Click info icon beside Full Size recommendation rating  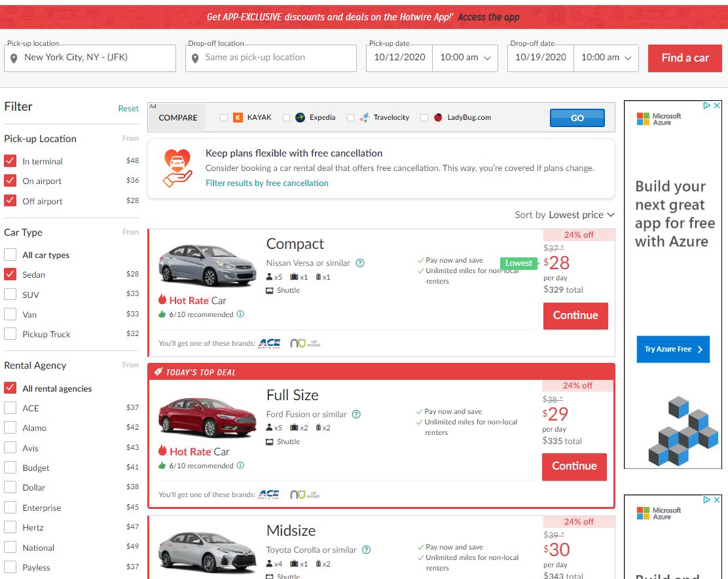[x=240, y=465]
